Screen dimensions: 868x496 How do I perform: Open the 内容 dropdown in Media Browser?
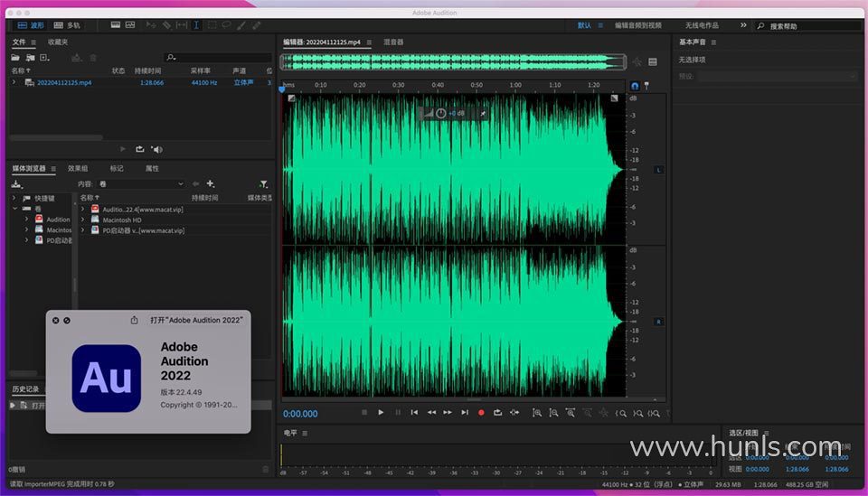[141, 184]
